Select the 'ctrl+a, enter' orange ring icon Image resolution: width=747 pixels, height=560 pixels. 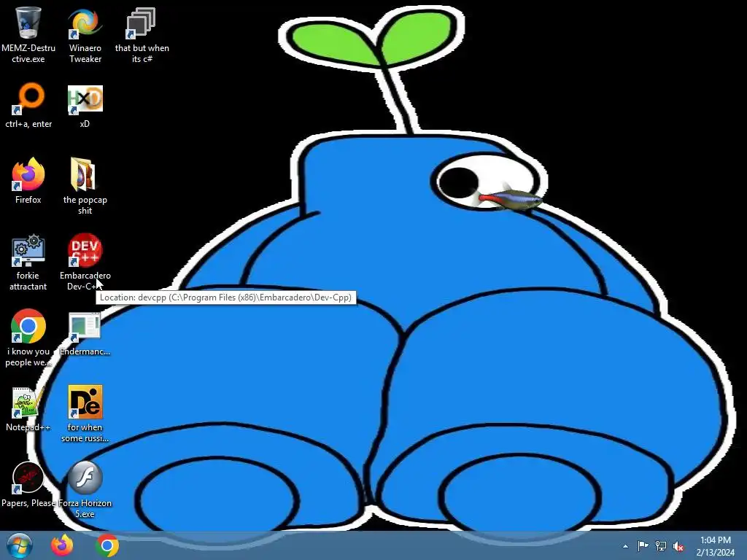[28, 98]
